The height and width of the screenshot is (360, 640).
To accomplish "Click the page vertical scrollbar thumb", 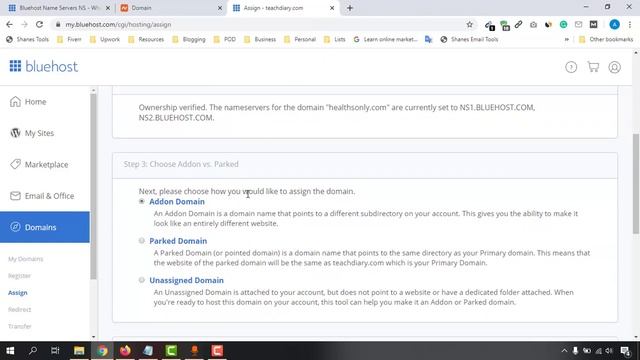I will (x=636, y=184).
